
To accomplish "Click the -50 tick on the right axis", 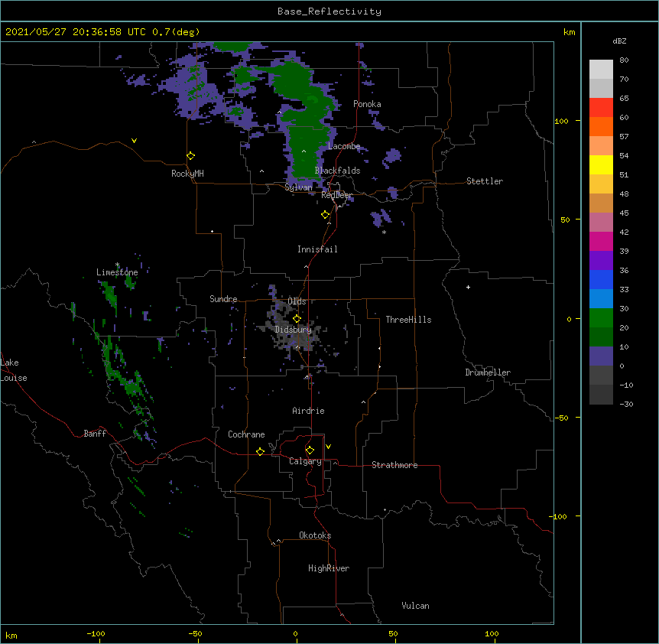I will (x=561, y=418).
